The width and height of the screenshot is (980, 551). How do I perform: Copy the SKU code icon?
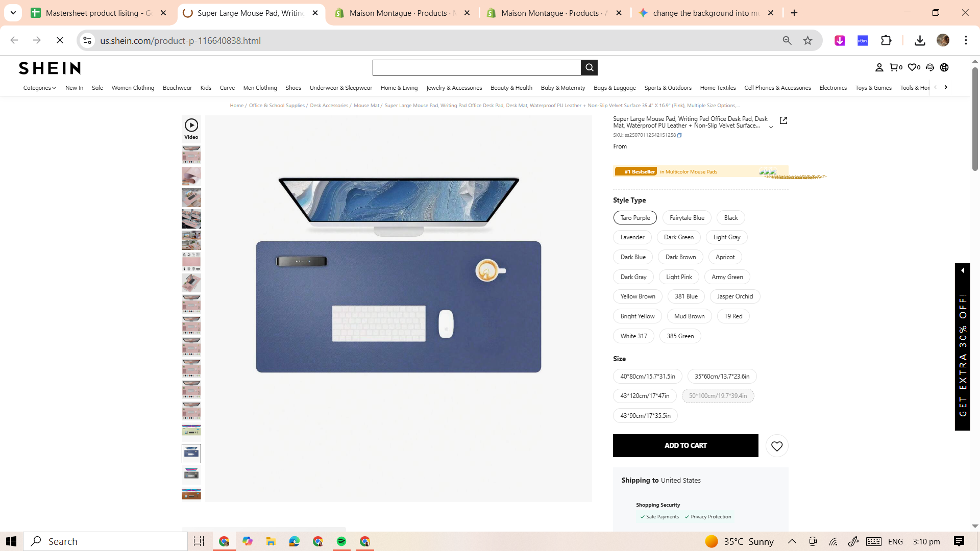[679, 135]
